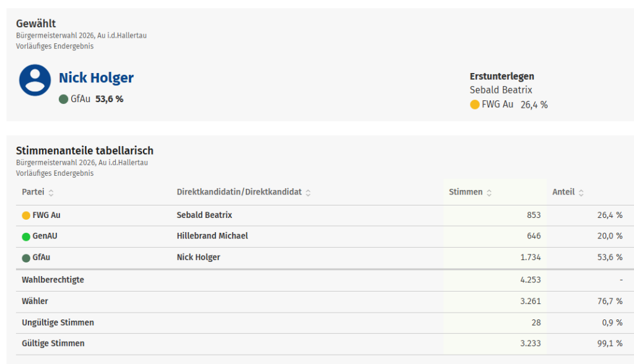The image size is (634, 364).
Task: Open the Nick Holger winner heading link
Action: pos(96,78)
